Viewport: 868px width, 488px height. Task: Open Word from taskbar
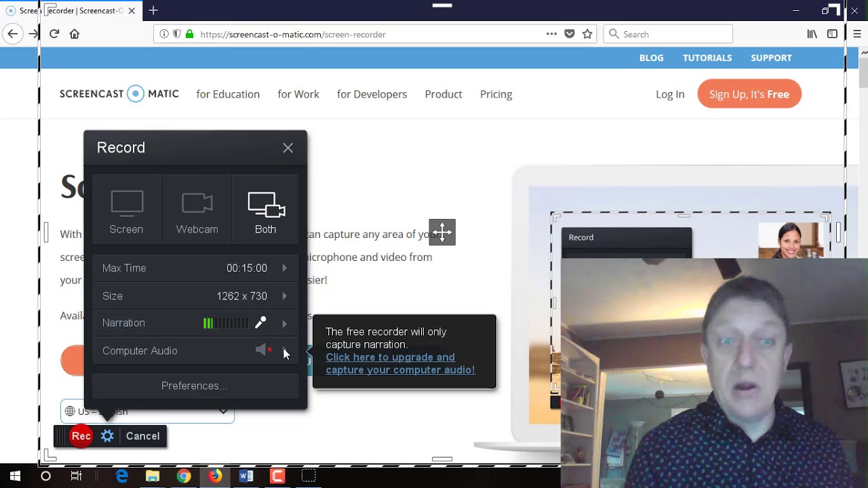pos(246,476)
